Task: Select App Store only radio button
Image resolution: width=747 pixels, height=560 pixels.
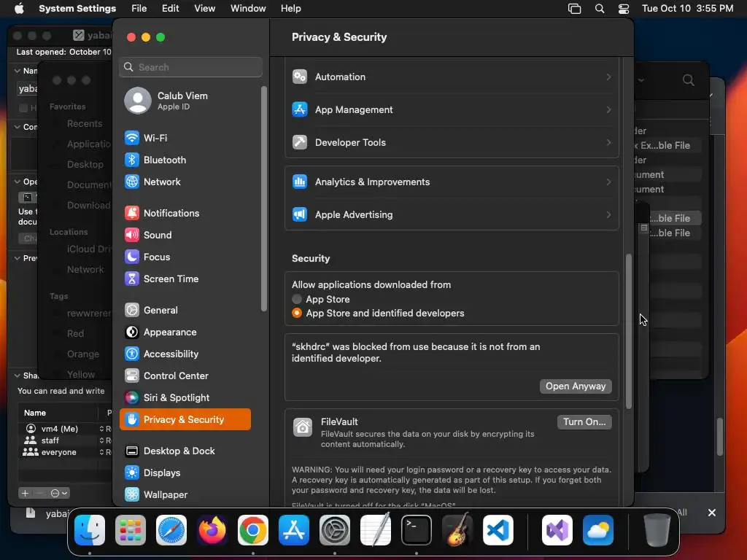Action: (297, 299)
